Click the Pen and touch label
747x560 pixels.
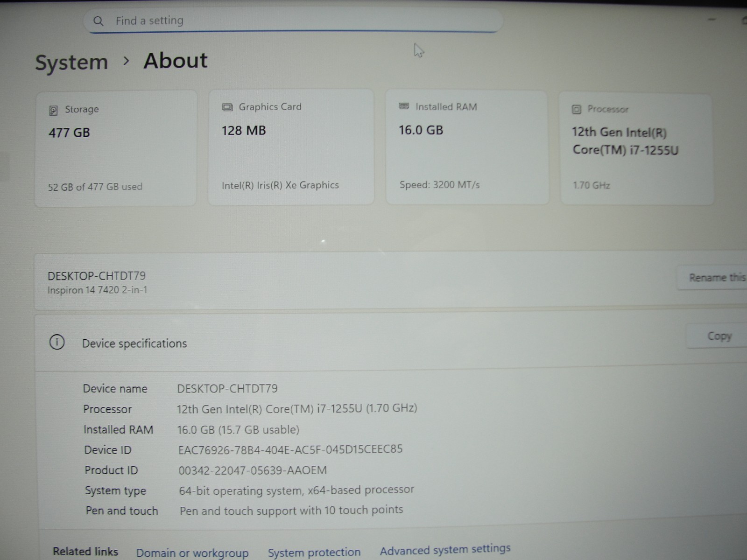point(122,511)
